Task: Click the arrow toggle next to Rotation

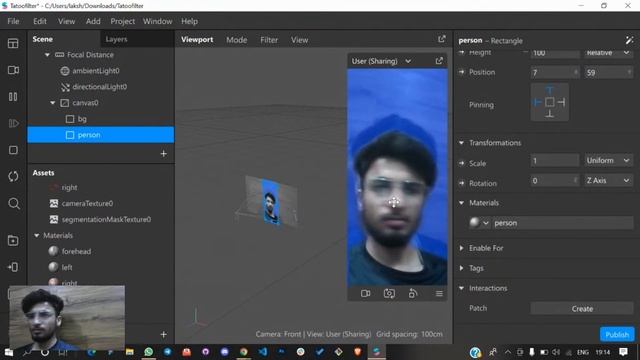Action: pos(461,183)
